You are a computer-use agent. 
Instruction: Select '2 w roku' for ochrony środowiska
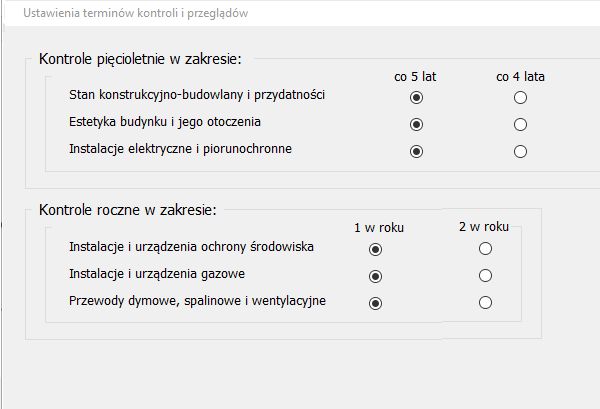[485, 248]
